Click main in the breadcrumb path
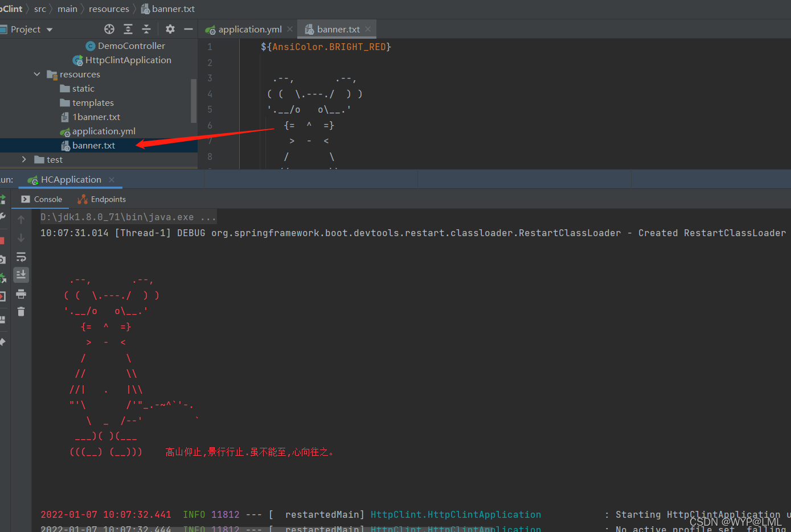Image resolution: width=791 pixels, height=532 pixels. (x=67, y=9)
